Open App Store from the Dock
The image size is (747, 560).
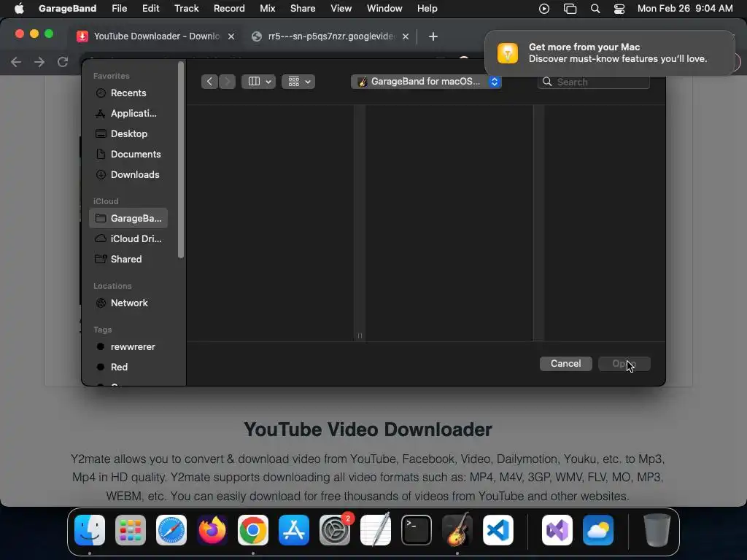tap(294, 530)
